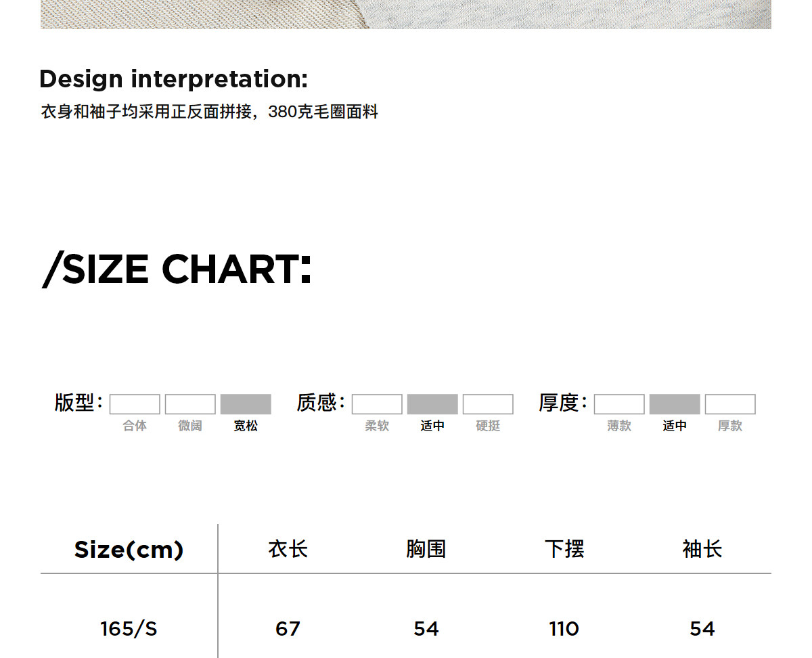Click the 合体 fit box
The width and height of the screenshot is (812, 658).
tap(135, 404)
